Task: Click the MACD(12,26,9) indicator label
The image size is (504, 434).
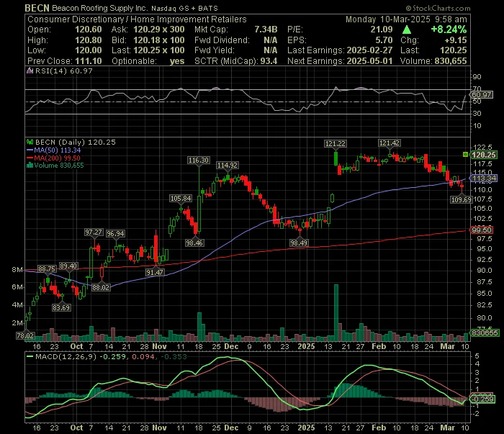Action: 66,356
